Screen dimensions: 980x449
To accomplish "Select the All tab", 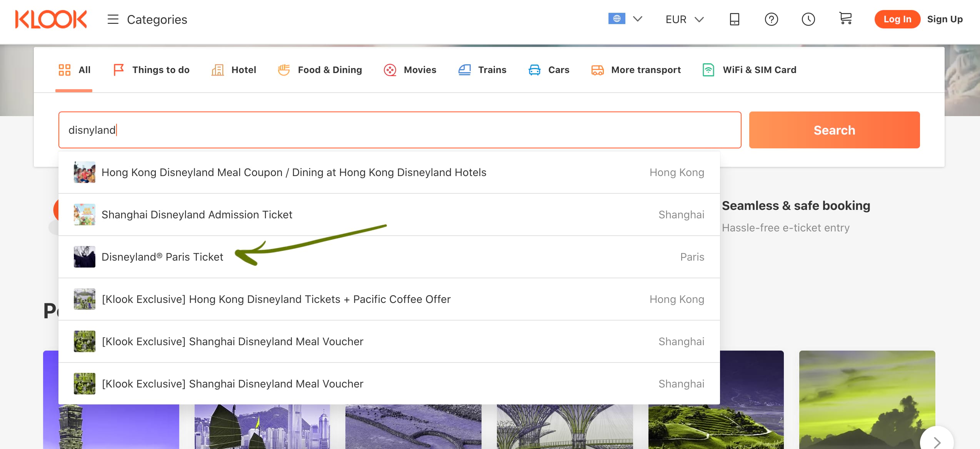I will [x=74, y=70].
